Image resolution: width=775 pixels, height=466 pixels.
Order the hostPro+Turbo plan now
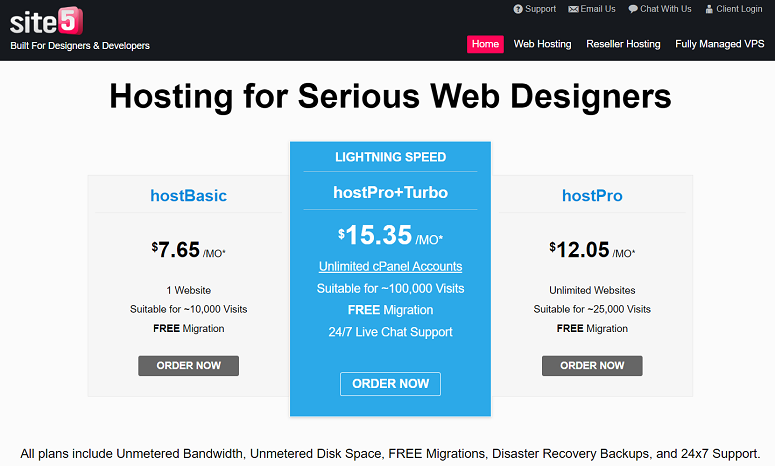(x=390, y=383)
